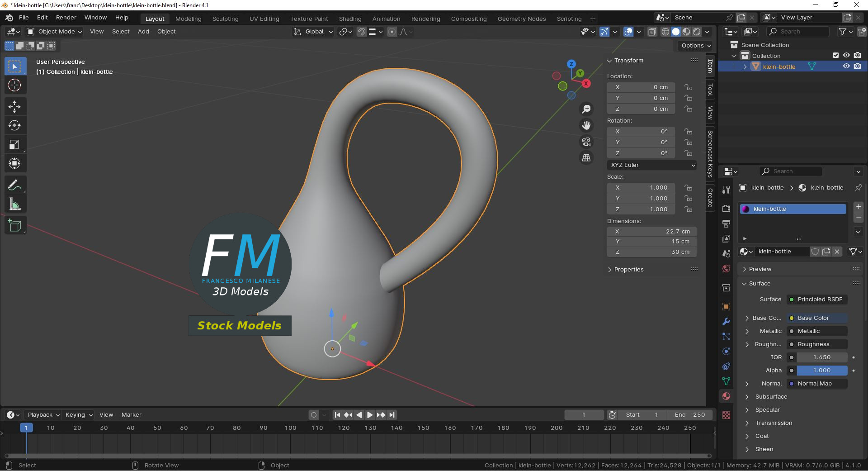Viewport: 868px width, 471px height.
Task: Click the Principled BSDF surface shader button
Action: coord(817,300)
